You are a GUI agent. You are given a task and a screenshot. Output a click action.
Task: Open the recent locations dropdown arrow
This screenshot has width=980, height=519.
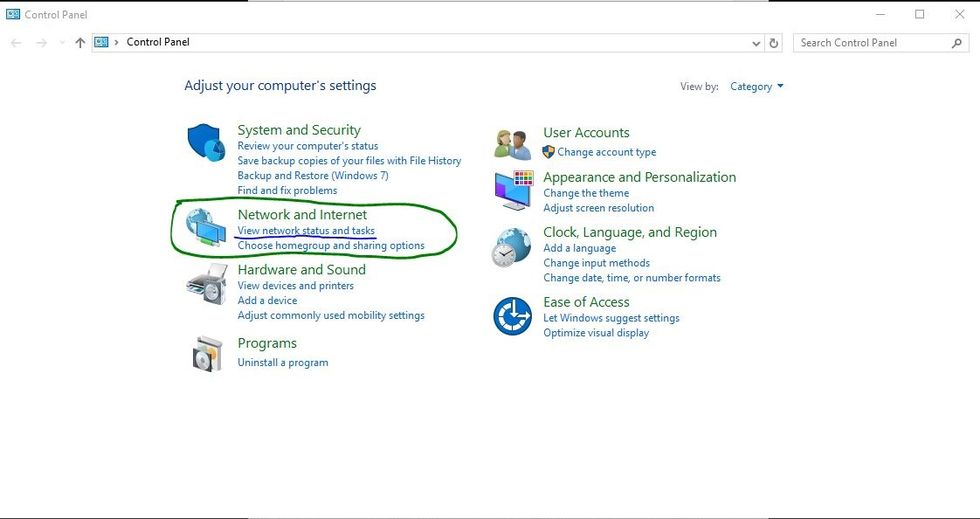coord(62,43)
